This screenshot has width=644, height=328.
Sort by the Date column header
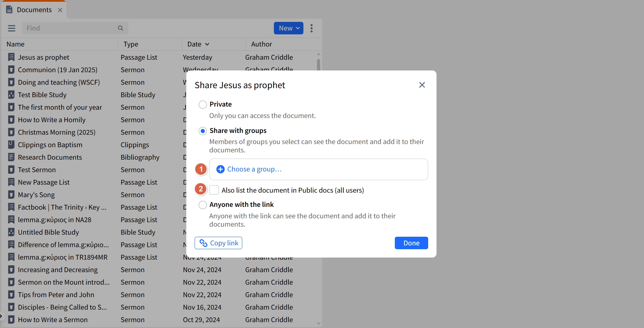tap(198, 44)
